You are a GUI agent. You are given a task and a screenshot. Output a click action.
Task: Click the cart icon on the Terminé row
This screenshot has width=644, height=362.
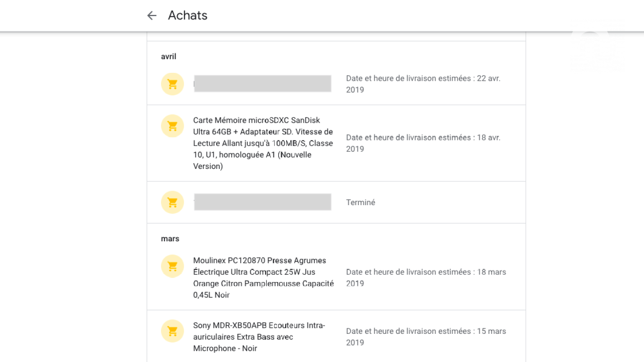(x=172, y=202)
